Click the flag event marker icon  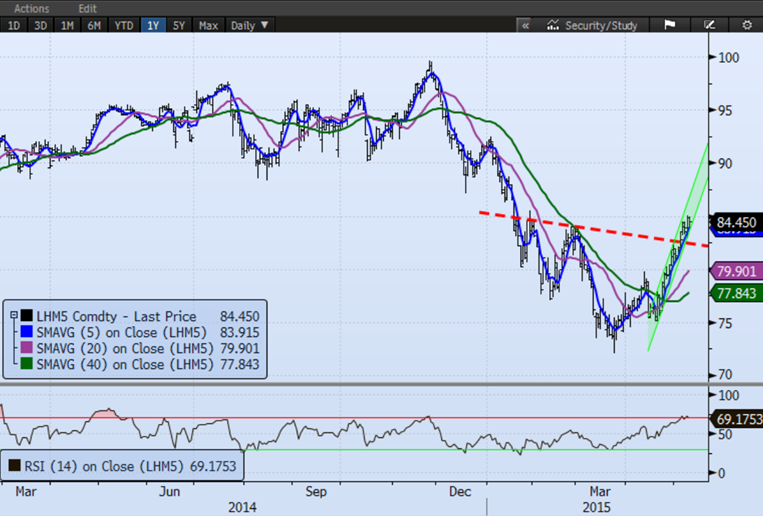click(670, 25)
